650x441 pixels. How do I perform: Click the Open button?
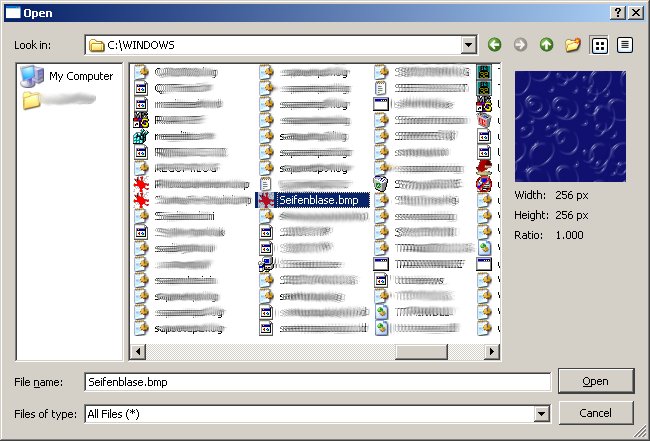pyautogui.click(x=596, y=381)
